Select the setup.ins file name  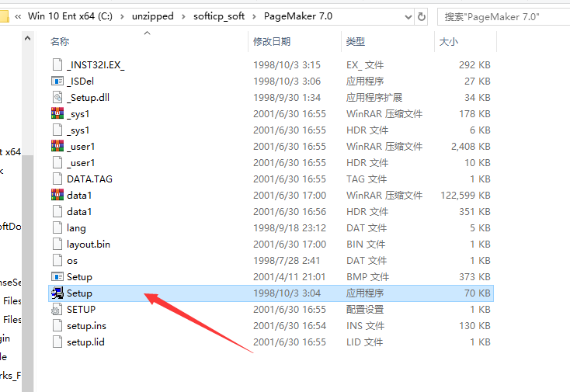[x=86, y=325]
